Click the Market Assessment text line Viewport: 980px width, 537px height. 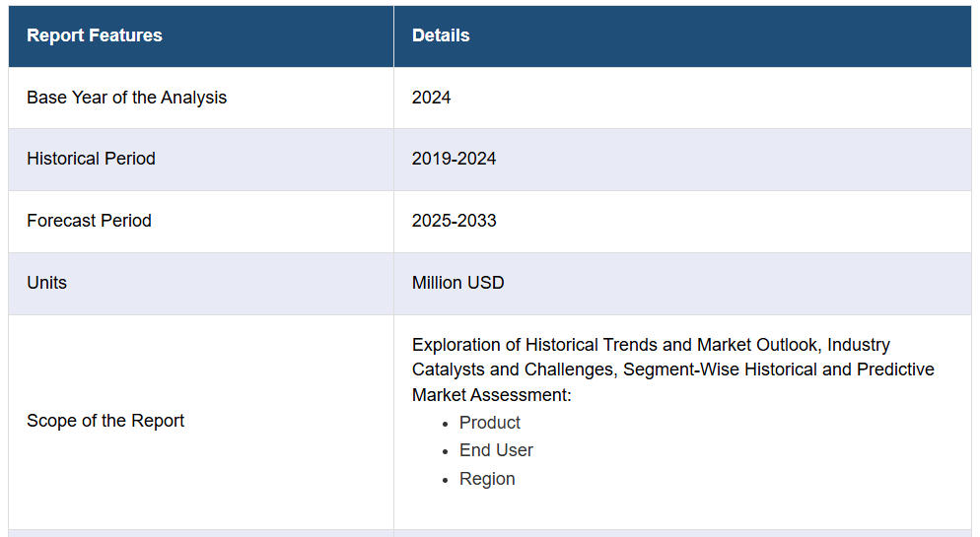coord(492,395)
